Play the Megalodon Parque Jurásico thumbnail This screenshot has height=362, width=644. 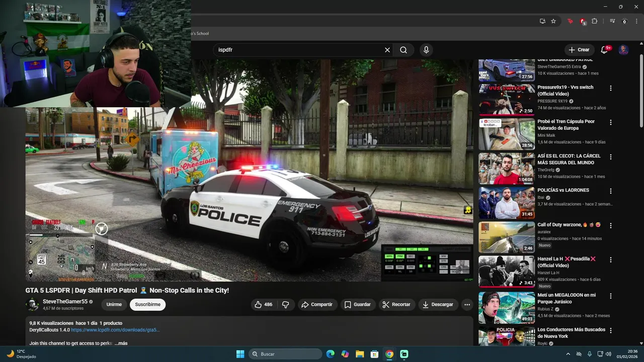[x=507, y=308]
